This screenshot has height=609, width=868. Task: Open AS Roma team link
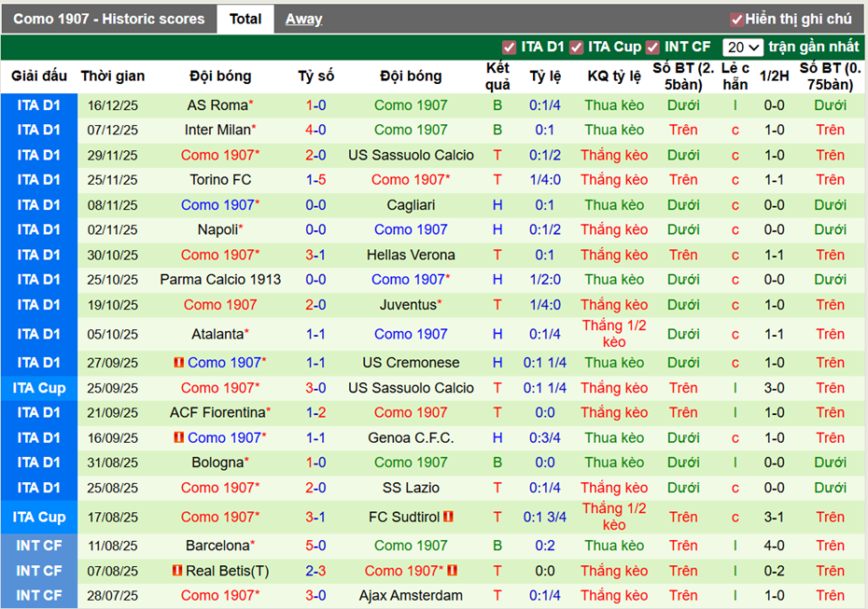pos(217,105)
